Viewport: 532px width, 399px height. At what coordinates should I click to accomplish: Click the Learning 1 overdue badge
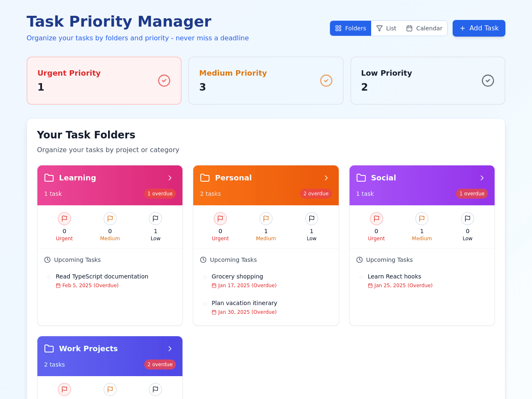tap(160, 194)
